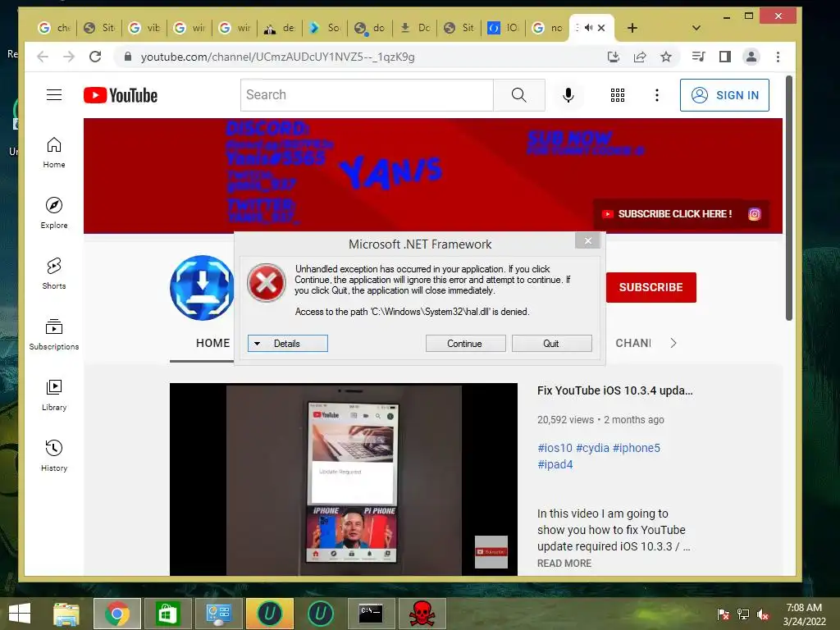This screenshot has width=840, height=630.
Task: Click the share page icon in address bar
Action: point(640,57)
